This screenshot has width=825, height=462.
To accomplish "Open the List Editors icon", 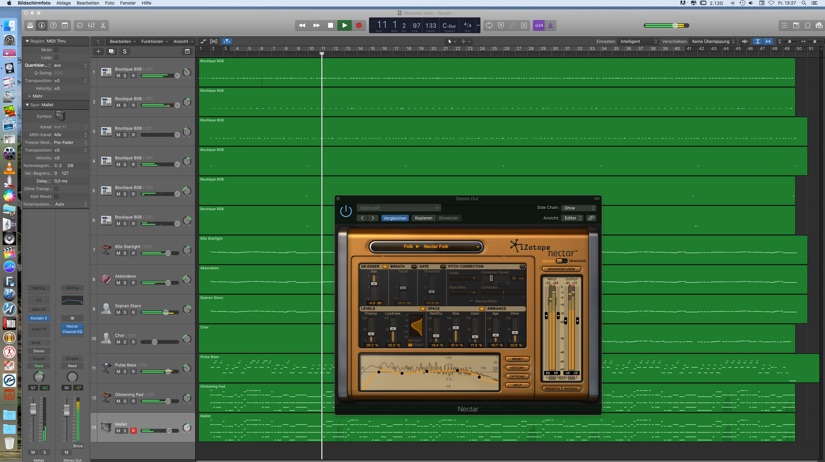I will click(x=784, y=25).
